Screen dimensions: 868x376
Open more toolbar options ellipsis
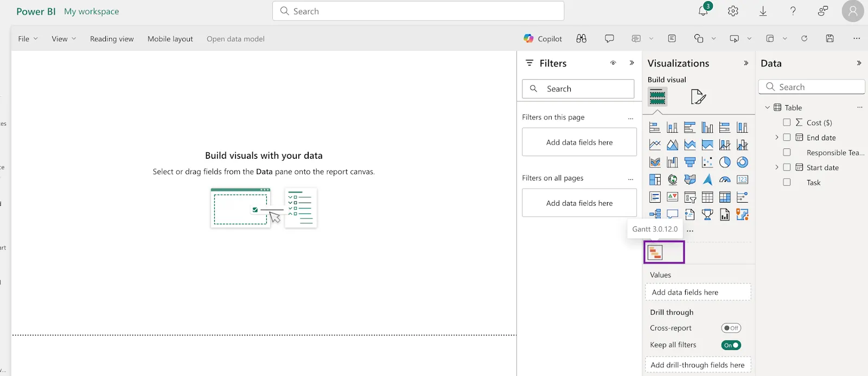857,38
